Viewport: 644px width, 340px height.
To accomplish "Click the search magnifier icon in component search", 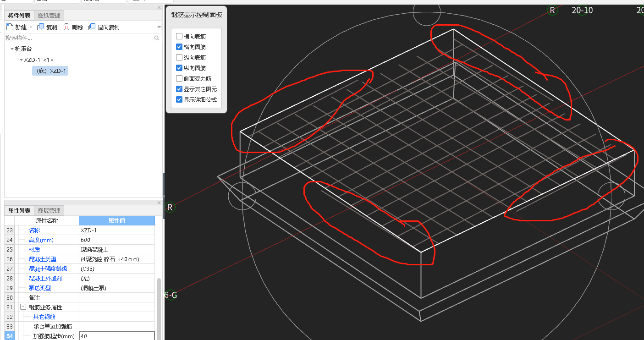I will [157, 38].
